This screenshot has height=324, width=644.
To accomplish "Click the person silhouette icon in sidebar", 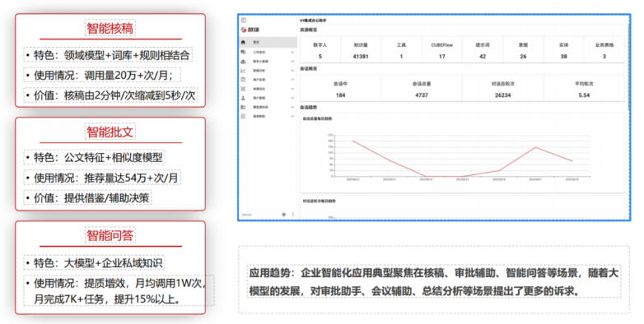I will 243,98.
